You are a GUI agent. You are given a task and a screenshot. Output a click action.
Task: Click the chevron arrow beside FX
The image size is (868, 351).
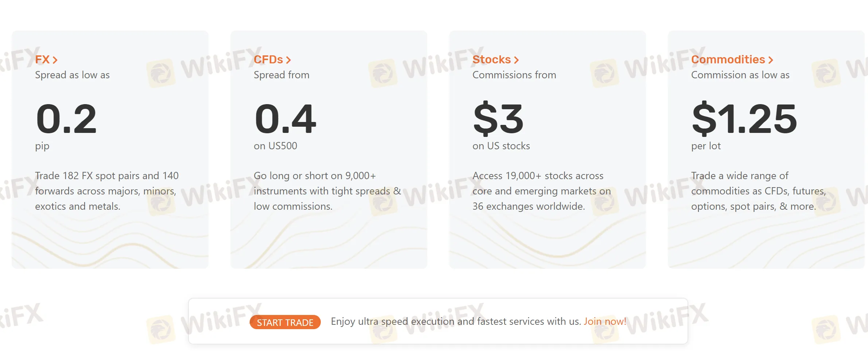click(x=55, y=60)
